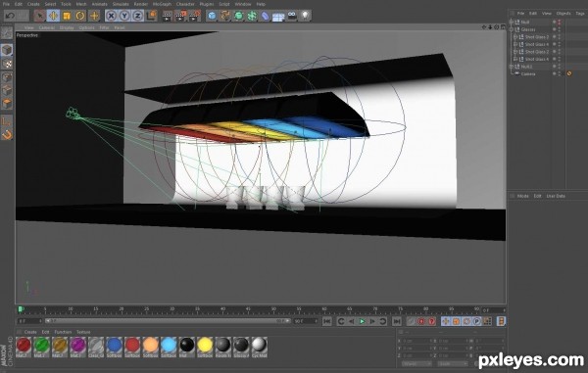Open the spline tools icon
This screenshot has height=373, width=588.
pos(225,16)
